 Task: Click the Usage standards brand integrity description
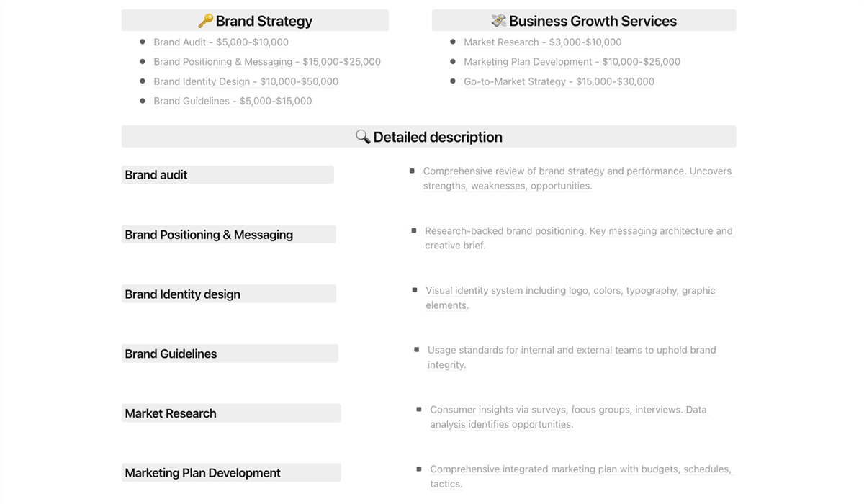[x=572, y=357]
